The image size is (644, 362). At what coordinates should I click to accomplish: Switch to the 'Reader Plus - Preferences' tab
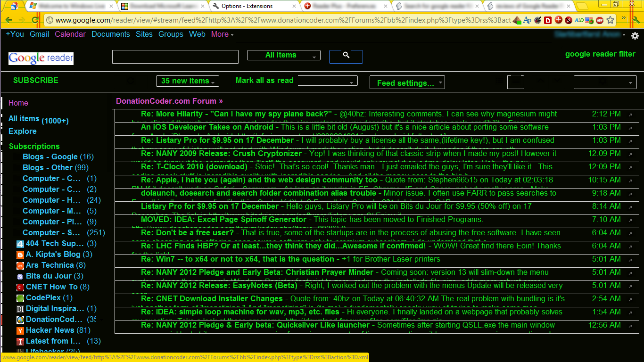345,6
